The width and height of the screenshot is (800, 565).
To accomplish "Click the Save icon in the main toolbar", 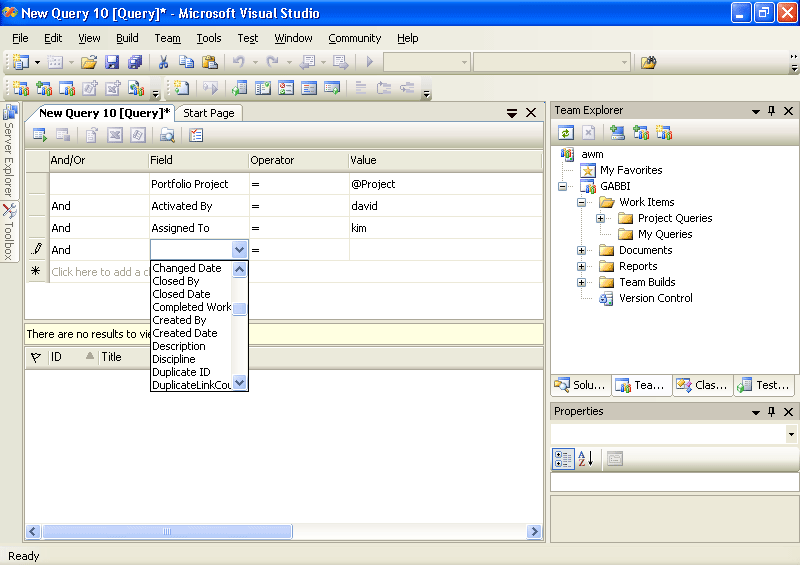I will tap(113, 62).
